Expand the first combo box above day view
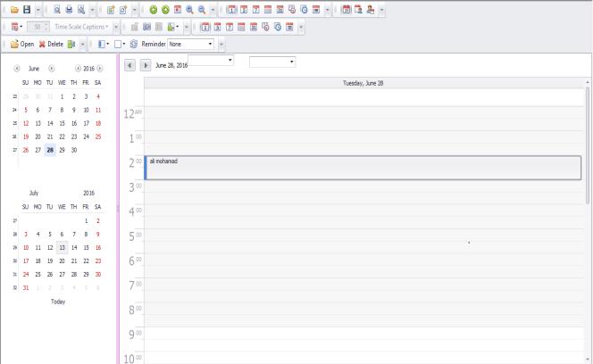This screenshot has width=593, height=364. coord(230,61)
